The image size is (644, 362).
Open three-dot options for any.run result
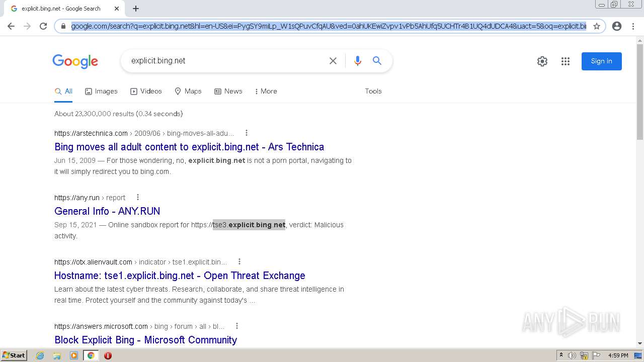click(138, 198)
